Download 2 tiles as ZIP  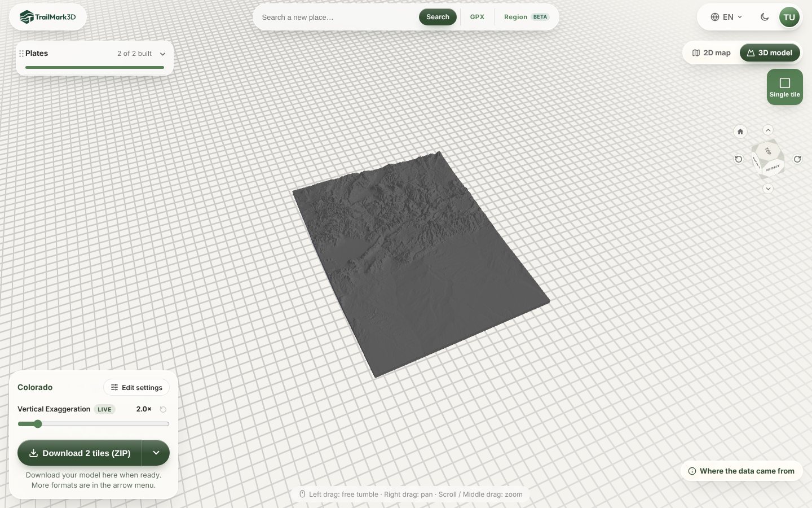click(80, 453)
